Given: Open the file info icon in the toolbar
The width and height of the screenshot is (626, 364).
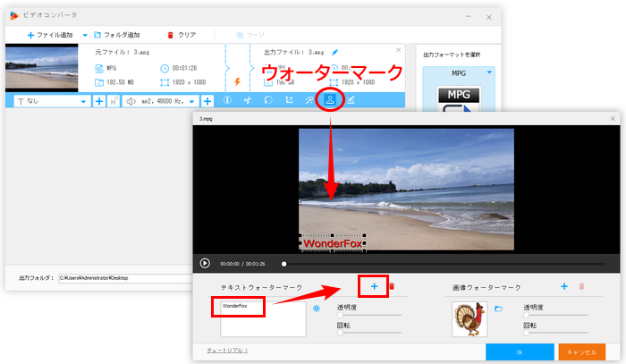Looking at the screenshot, I should pos(227,100).
